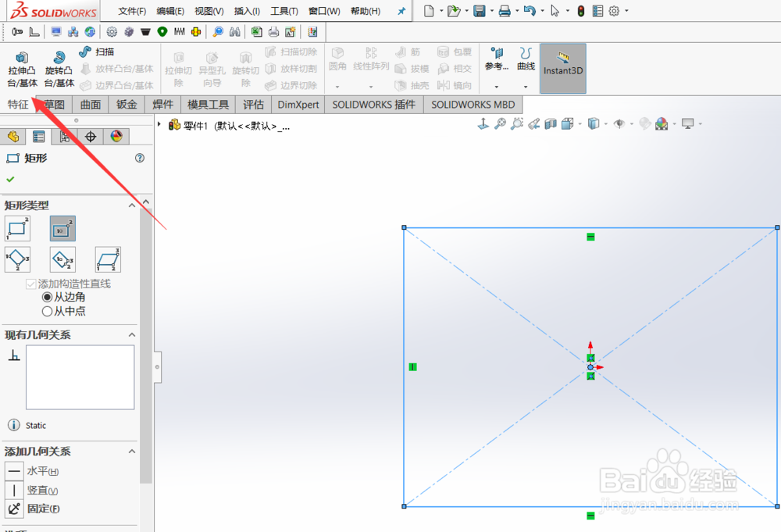Expand the 零件1 flyout tree arrow
The height and width of the screenshot is (532, 781).
pos(159,124)
